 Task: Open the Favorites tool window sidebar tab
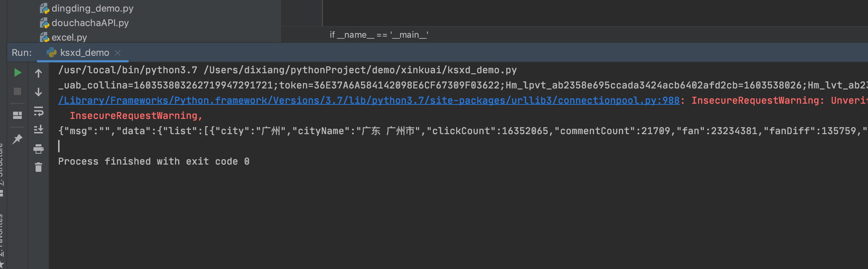(x=2, y=241)
